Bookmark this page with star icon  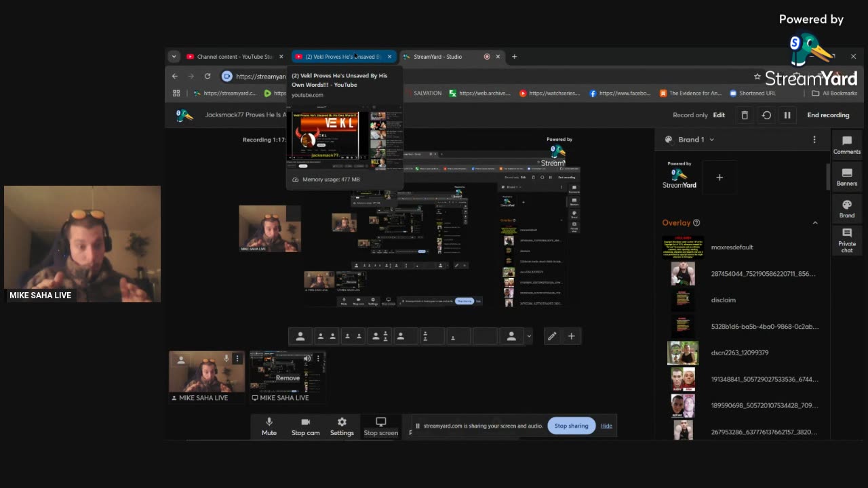pyautogui.click(x=757, y=77)
